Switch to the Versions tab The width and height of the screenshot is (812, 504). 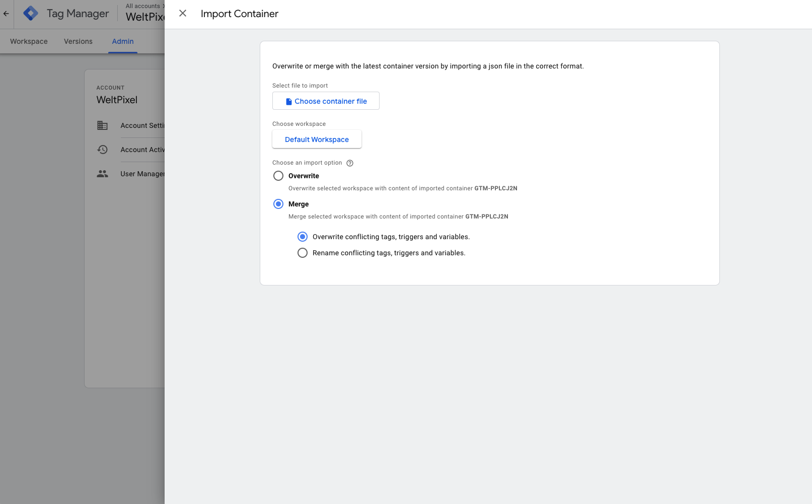pos(78,41)
